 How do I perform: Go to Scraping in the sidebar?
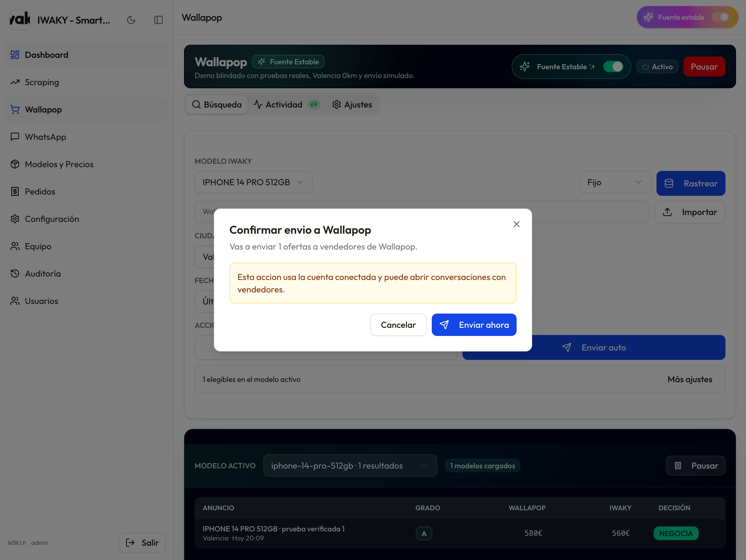click(87, 82)
